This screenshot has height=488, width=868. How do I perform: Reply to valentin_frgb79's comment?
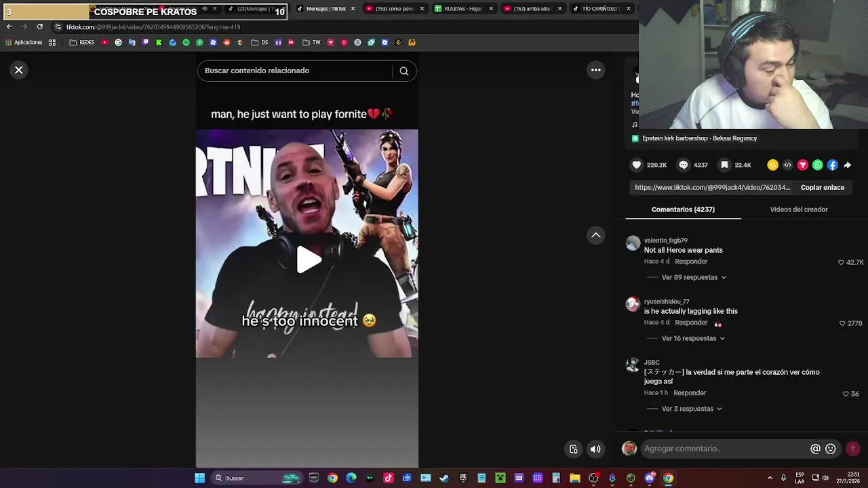[691, 262]
